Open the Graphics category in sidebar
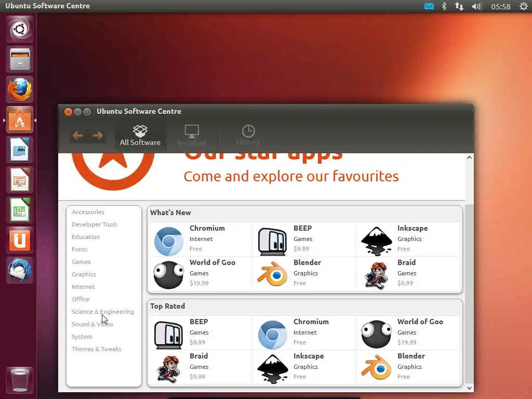The width and height of the screenshot is (532, 399). point(84,274)
